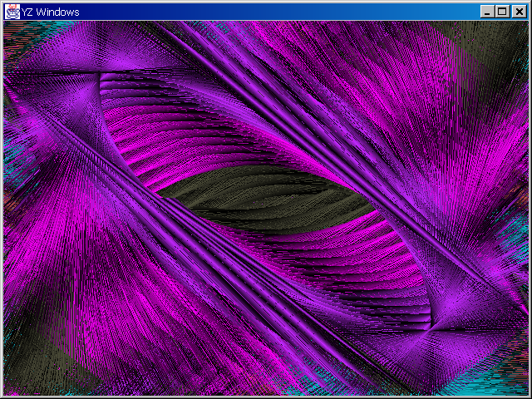
Task: Maximize the YZ Windows window
Action: (502, 11)
